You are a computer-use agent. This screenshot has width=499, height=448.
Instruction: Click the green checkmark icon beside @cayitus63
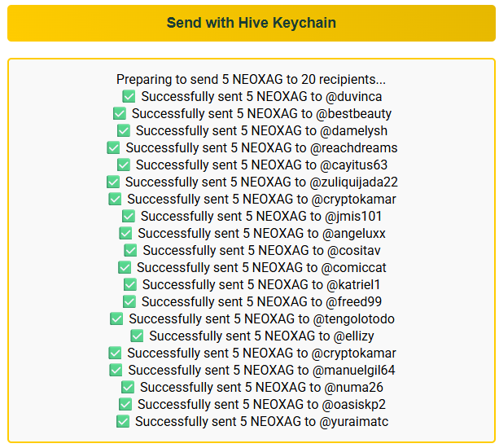pyautogui.click(x=124, y=165)
